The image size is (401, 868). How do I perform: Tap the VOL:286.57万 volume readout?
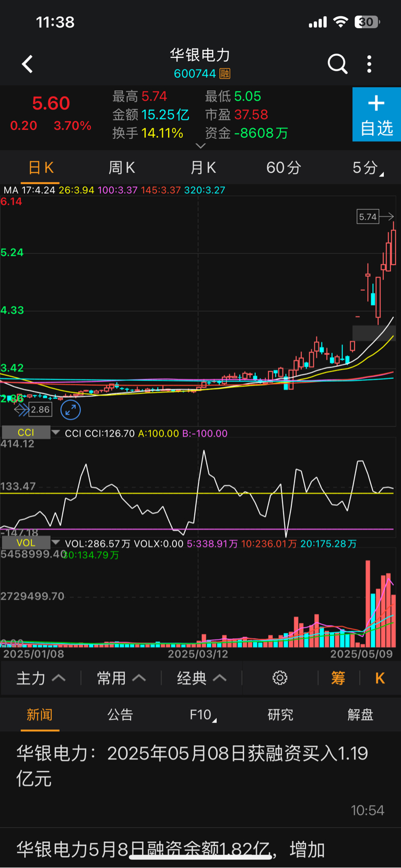click(x=98, y=544)
